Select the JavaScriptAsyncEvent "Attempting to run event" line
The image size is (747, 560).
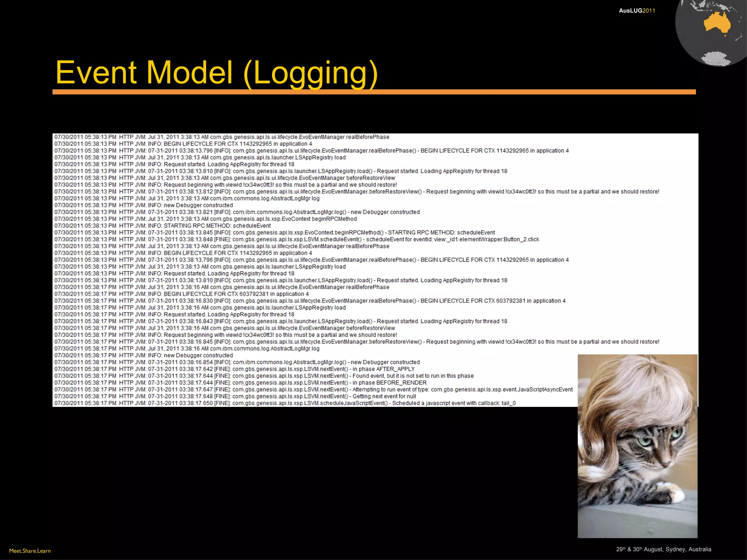314,390
